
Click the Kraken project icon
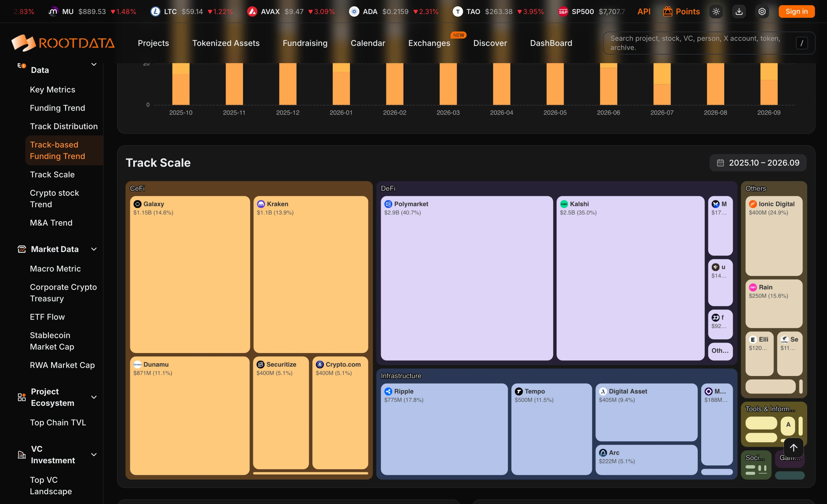pos(261,204)
